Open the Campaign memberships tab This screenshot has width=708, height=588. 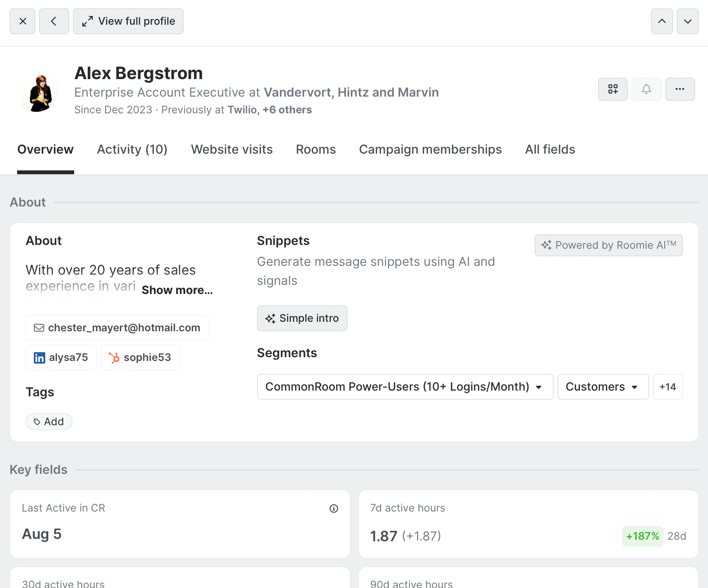pos(430,149)
